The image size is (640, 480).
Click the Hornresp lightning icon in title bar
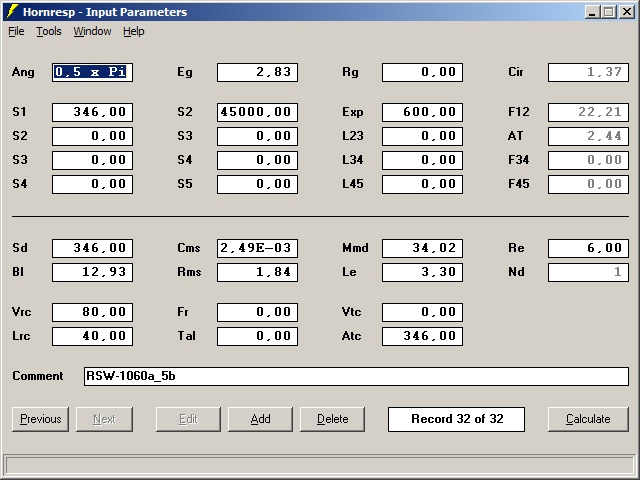(12, 12)
